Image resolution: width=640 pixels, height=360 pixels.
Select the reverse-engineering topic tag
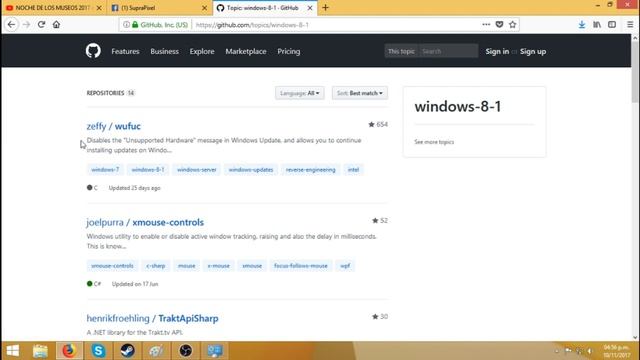tap(311, 169)
